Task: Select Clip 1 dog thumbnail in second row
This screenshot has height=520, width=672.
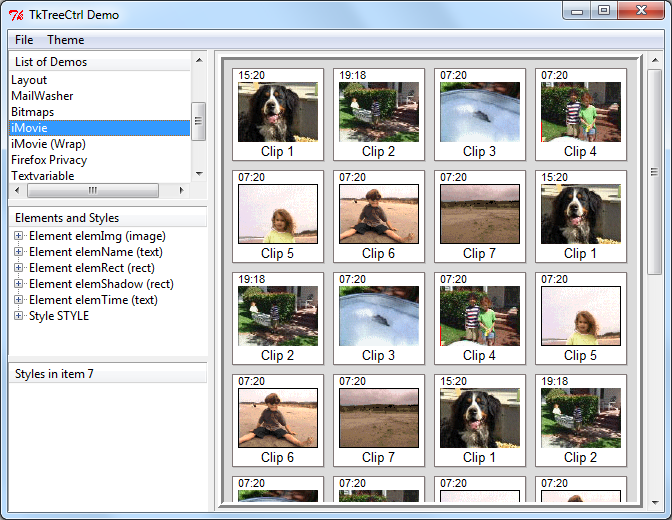Action: click(581, 214)
